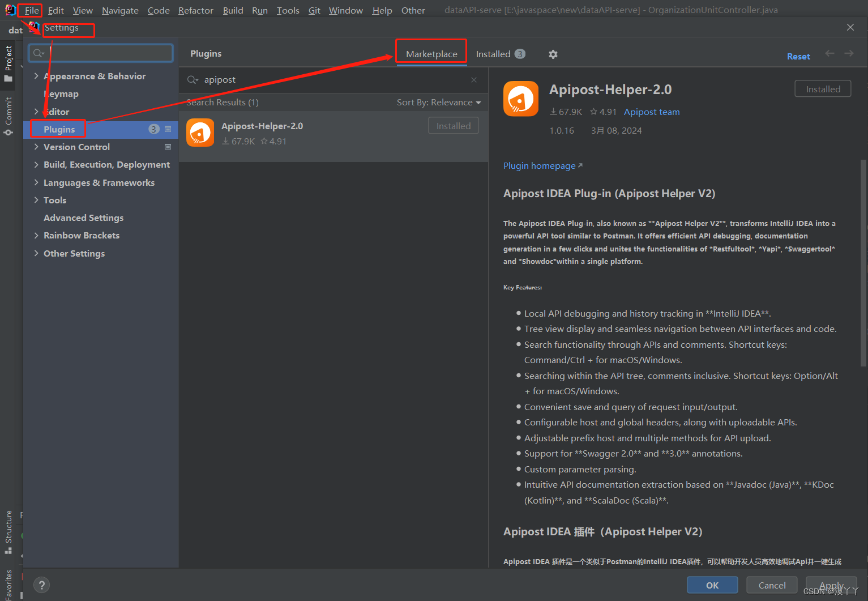Navigate back with the left arrow
This screenshot has width=868, height=601.
pyautogui.click(x=830, y=53)
